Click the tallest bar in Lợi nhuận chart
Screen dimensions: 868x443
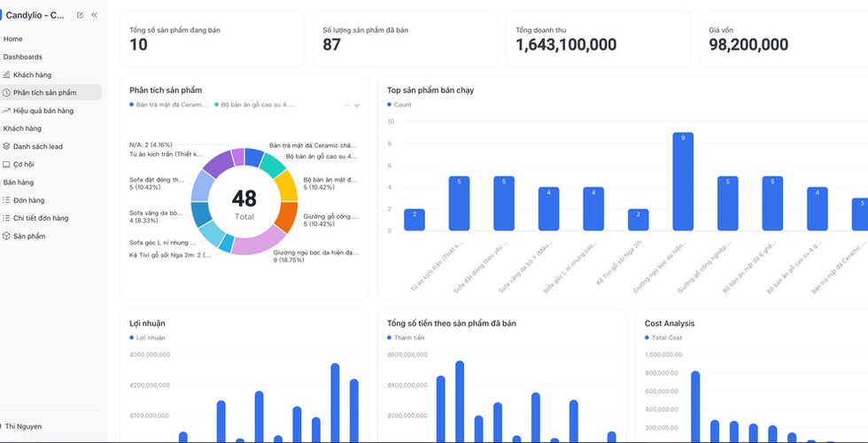coord(335,402)
